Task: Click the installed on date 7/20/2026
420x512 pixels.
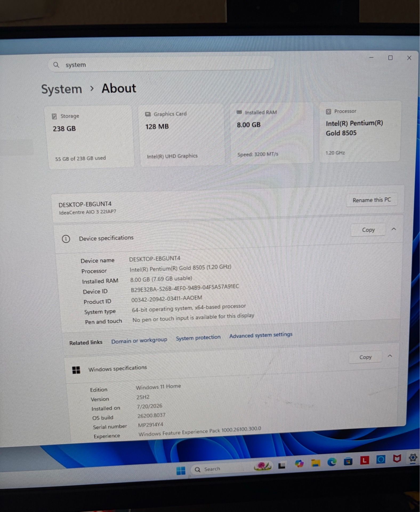Action: pyautogui.click(x=150, y=406)
